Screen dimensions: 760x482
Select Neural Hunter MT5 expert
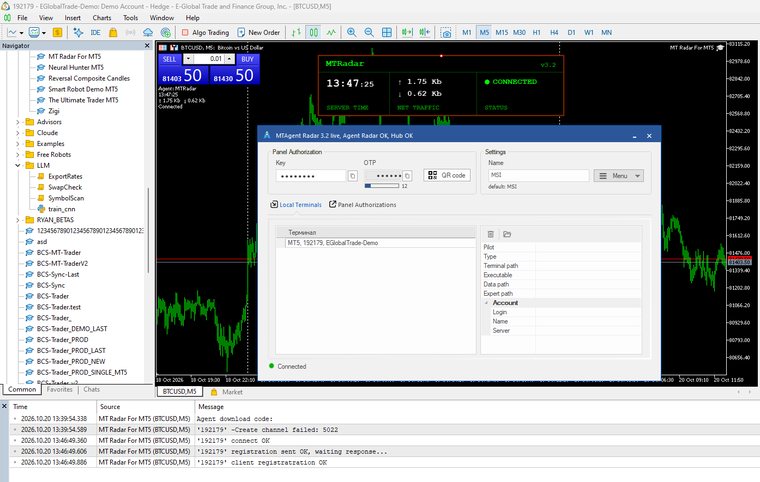coord(76,67)
